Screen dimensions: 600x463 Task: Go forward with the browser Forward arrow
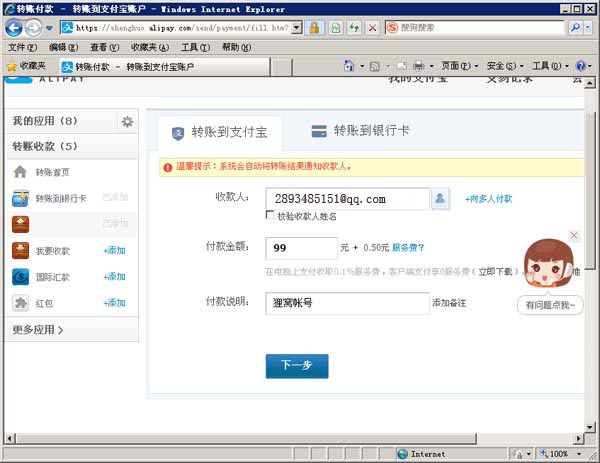point(34,28)
